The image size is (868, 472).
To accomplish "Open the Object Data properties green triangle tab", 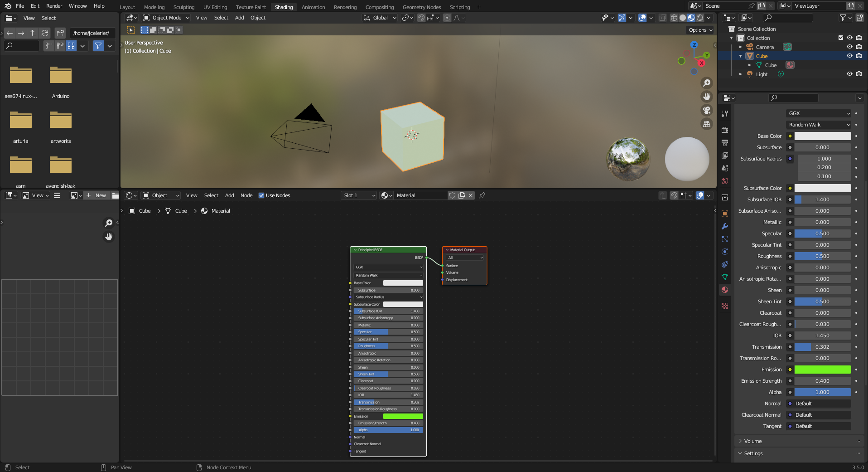I will (725, 277).
